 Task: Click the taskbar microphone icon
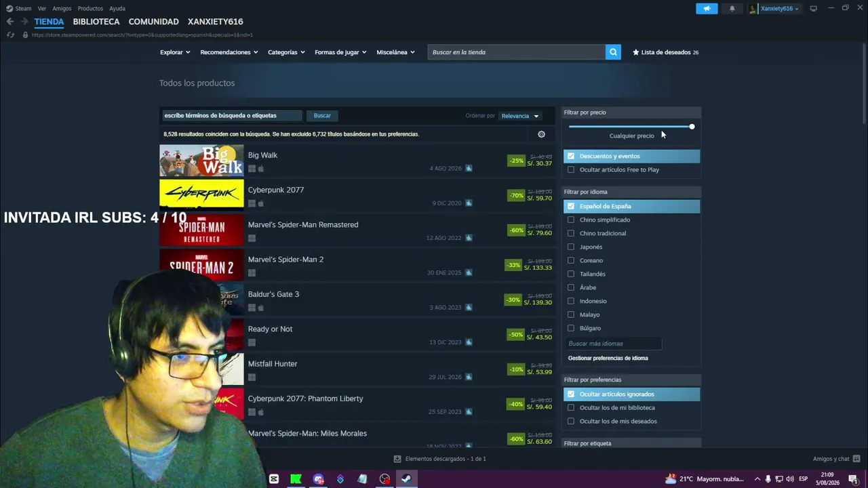(768, 479)
